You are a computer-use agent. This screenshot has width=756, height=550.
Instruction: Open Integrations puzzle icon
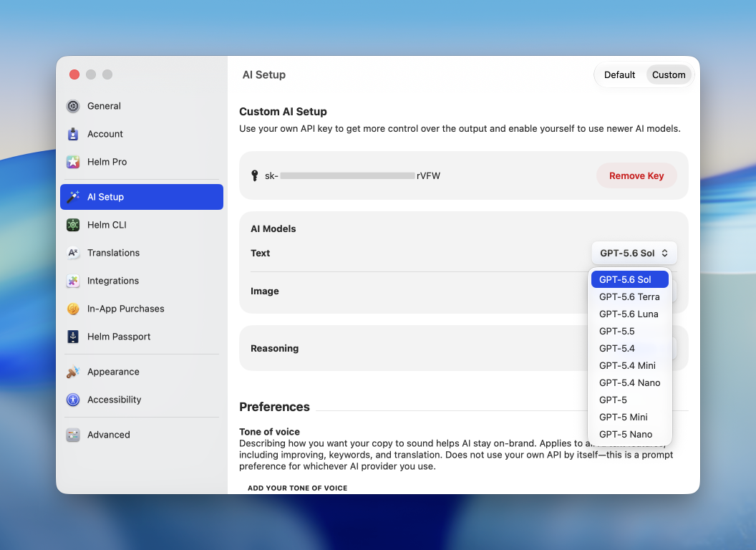73,281
